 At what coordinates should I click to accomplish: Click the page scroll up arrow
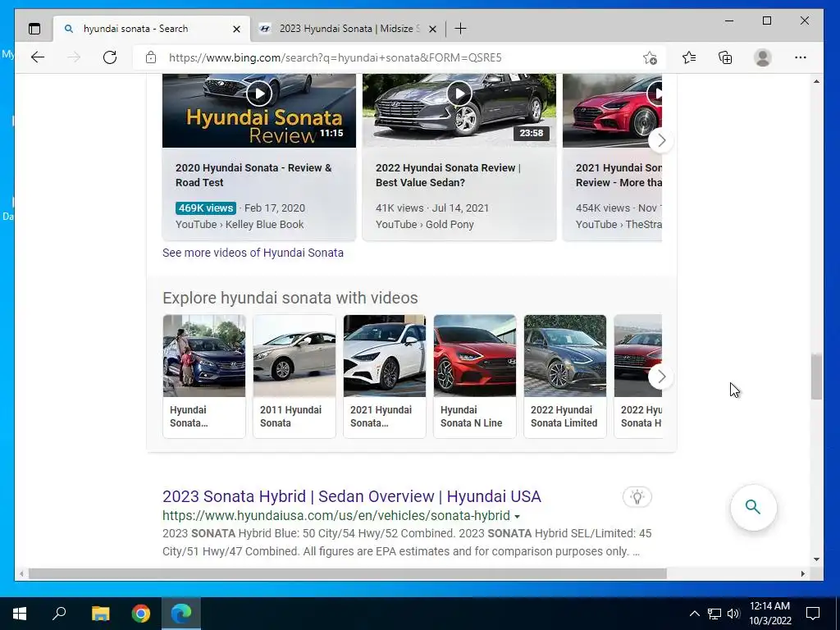[x=816, y=81]
